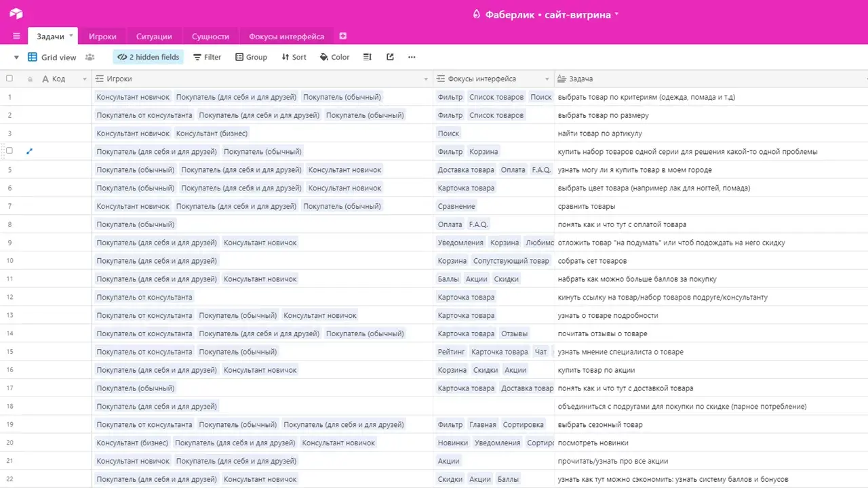The image size is (868, 488).
Task: Select cell 'собрать сет товаров'
Action: (x=711, y=261)
